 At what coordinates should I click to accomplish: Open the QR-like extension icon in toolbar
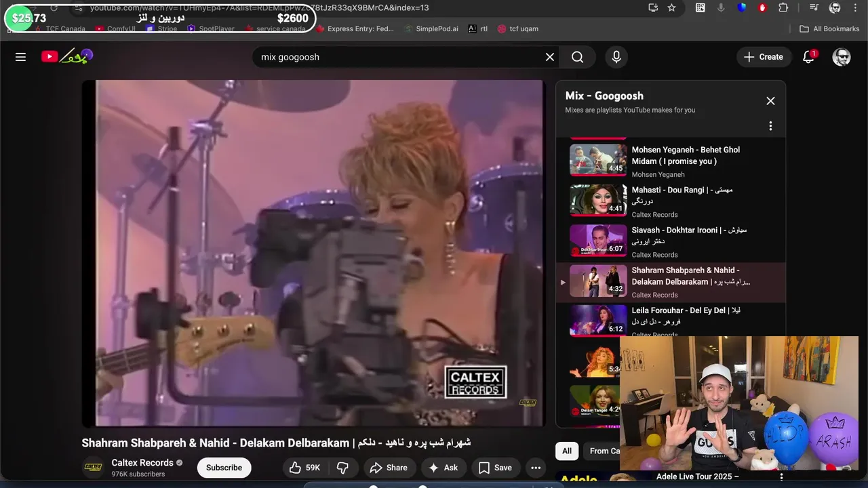click(701, 7)
